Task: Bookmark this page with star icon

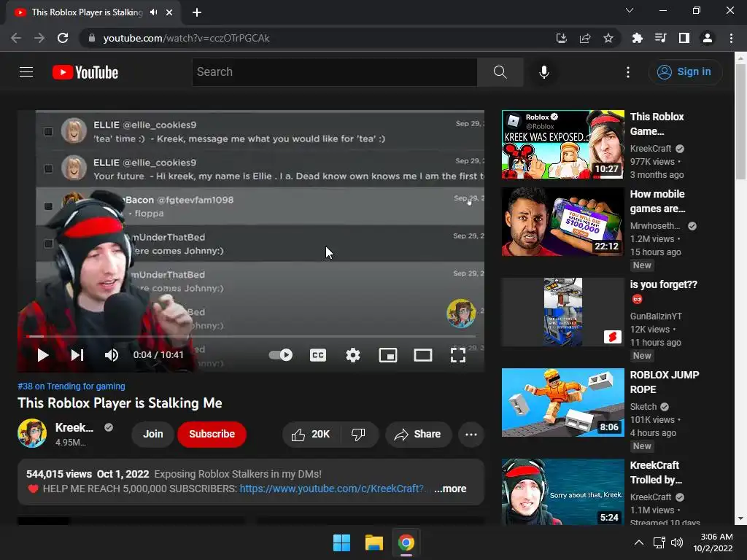Action: [608, 38]
